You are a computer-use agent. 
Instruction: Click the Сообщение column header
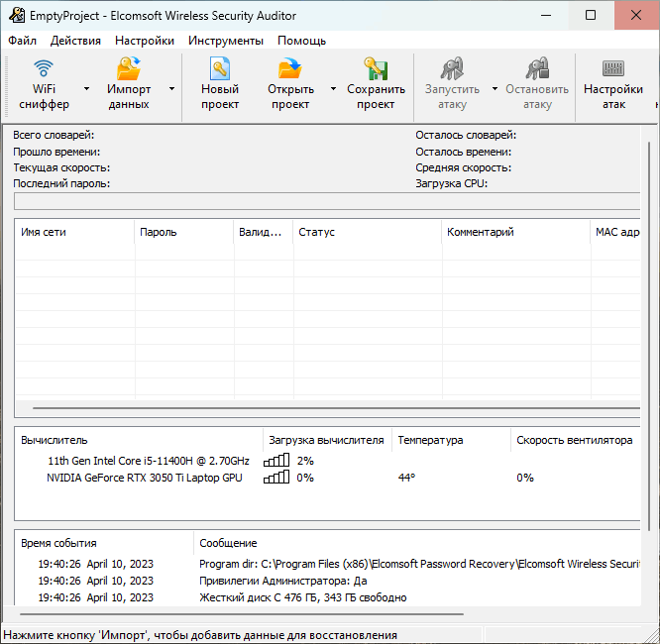click(416, 543)
